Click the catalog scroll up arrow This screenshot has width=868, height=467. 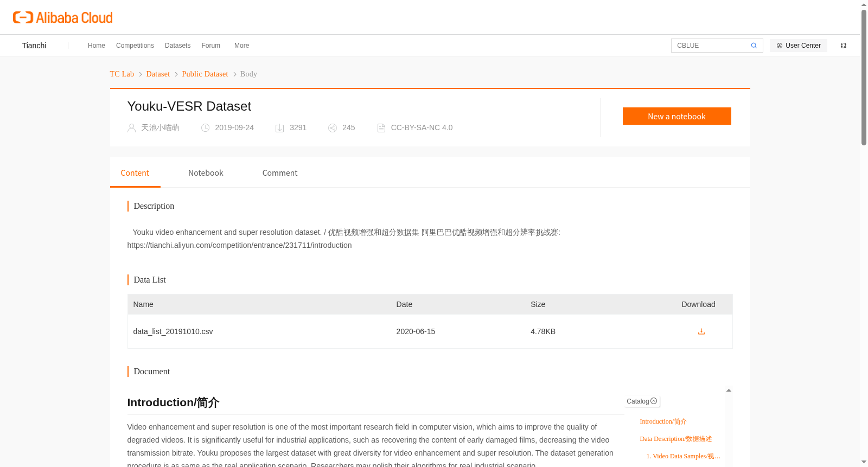click(x=729, y=391)
